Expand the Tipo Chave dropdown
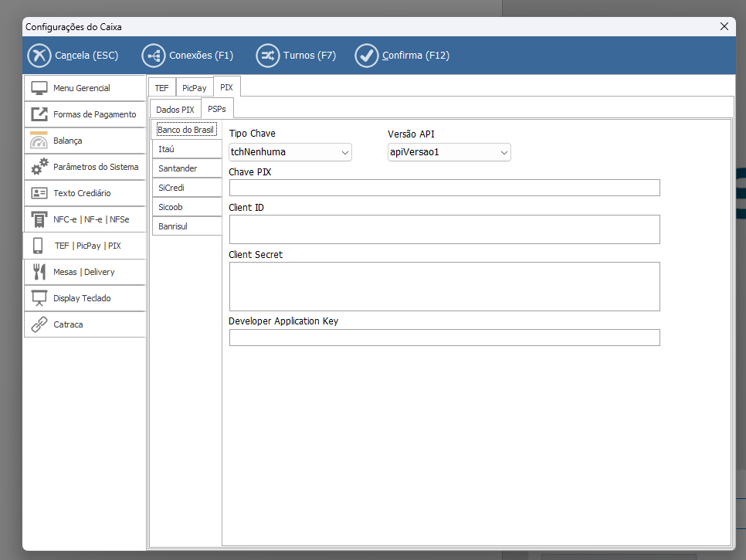 coord(290,152)
